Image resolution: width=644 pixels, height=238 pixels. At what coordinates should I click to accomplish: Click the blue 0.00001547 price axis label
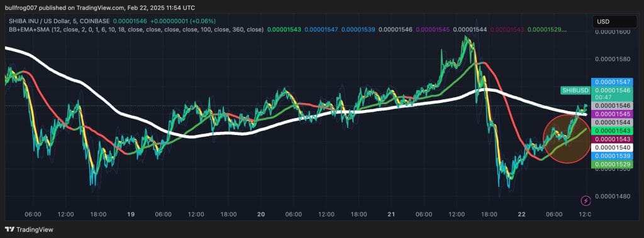[613, 82]
